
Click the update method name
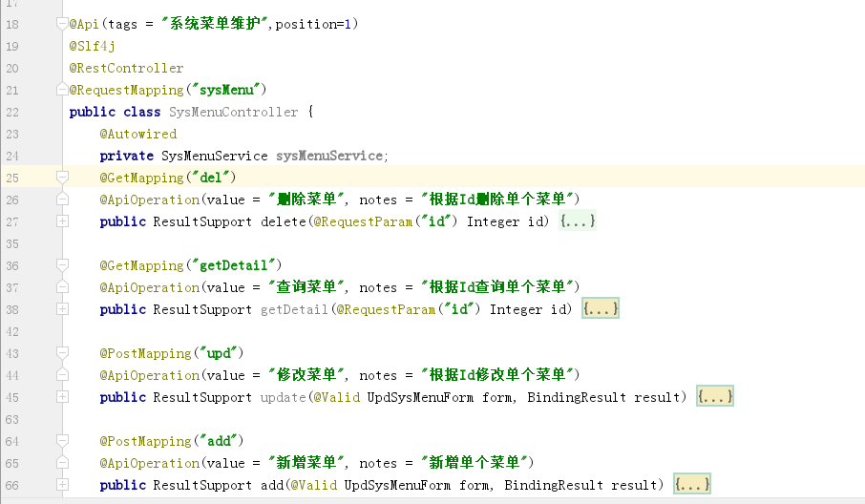pos(284,397)
